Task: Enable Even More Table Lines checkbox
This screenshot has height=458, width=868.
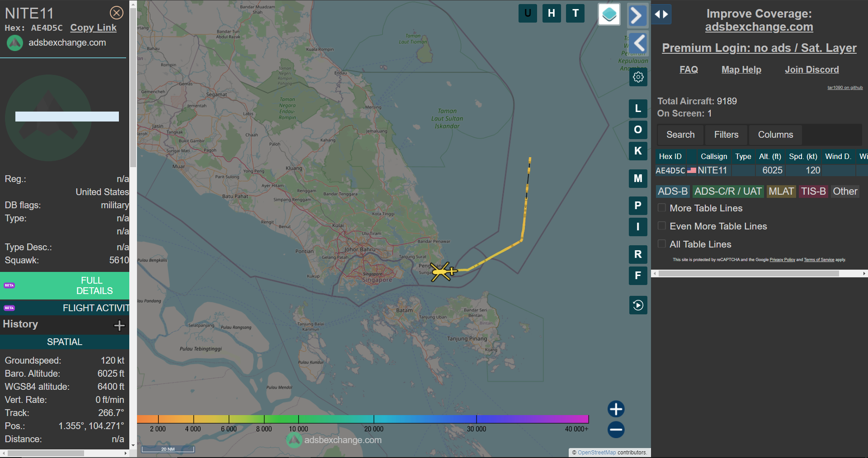Action: pos(662,226)
